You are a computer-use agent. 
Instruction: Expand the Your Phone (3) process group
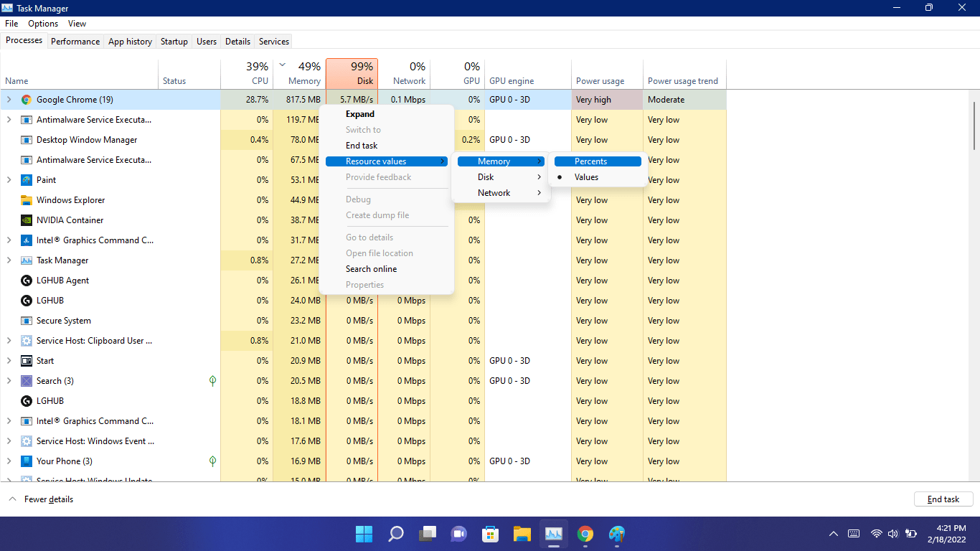point(9,461)
